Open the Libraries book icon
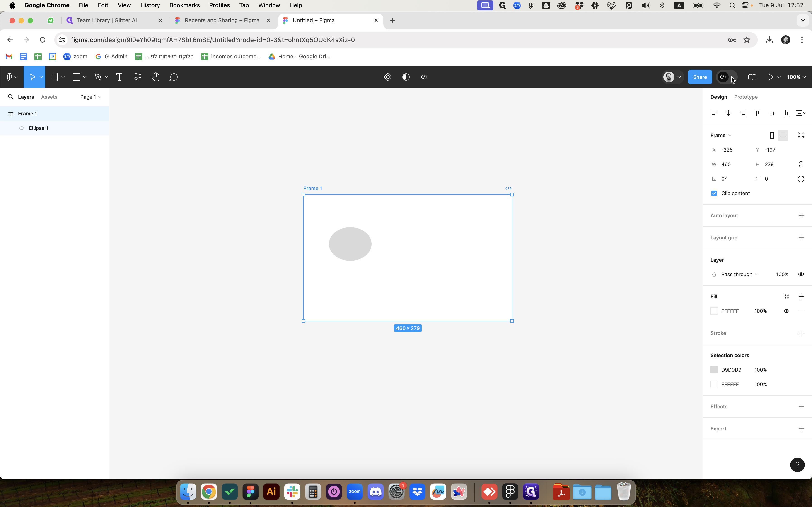Viewport: 812px width, 507px height. [752, 77]
